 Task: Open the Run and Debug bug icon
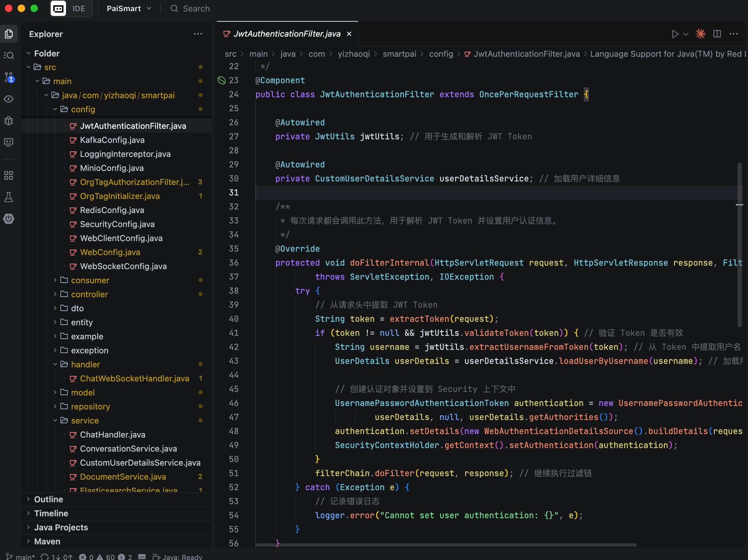pyautogui.click(x=9, y=121)
